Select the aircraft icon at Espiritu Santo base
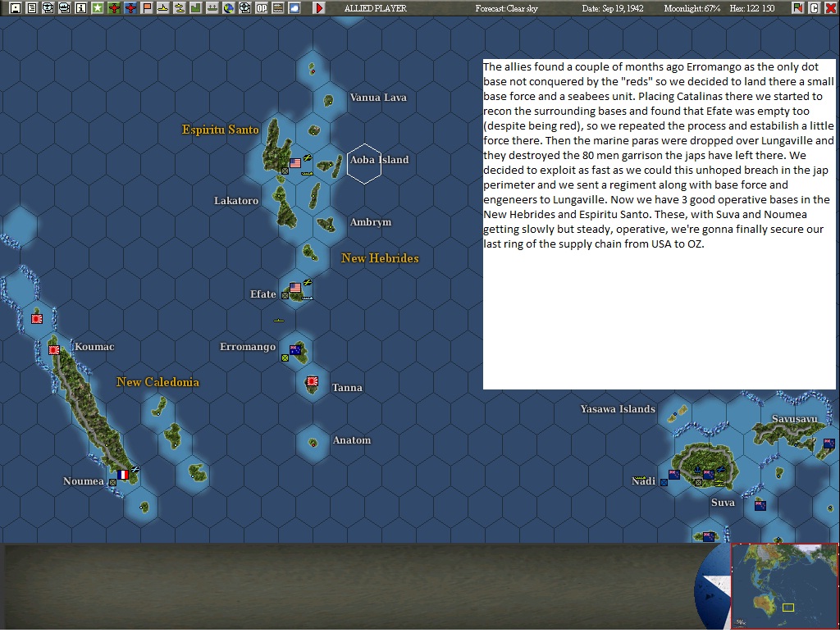Screen dimensions: 840x642 308,157
